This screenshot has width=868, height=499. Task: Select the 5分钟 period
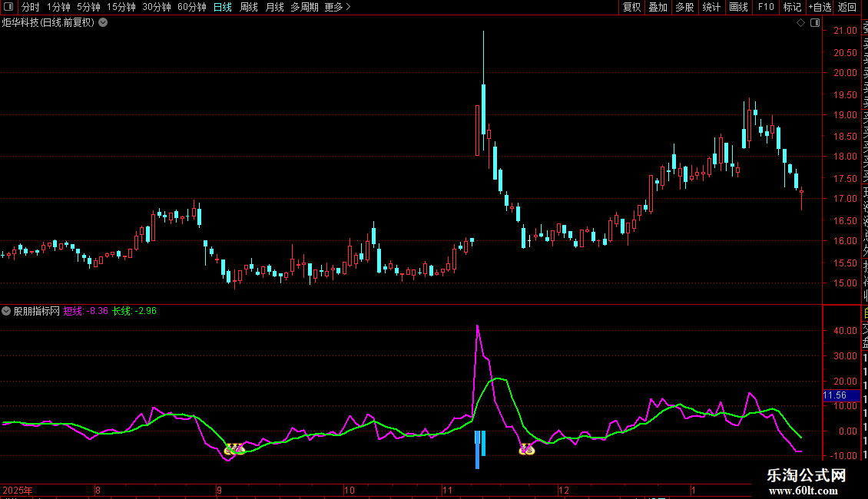click(x=88, y=7)
